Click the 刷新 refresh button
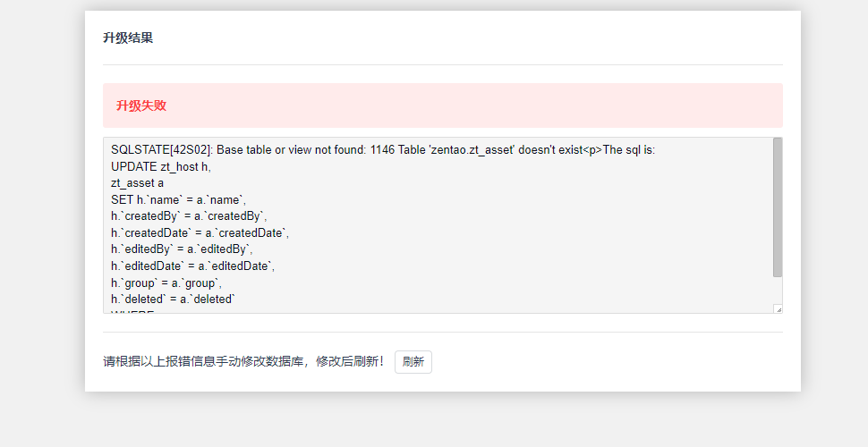The image size is (868, 447). (x=413, y=362)
